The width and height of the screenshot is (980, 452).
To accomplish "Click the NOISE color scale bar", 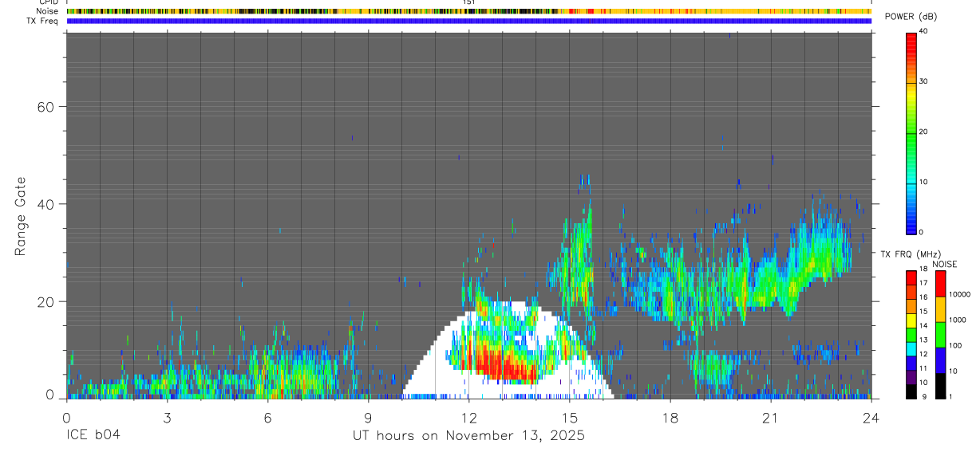I will coord(940,334).
